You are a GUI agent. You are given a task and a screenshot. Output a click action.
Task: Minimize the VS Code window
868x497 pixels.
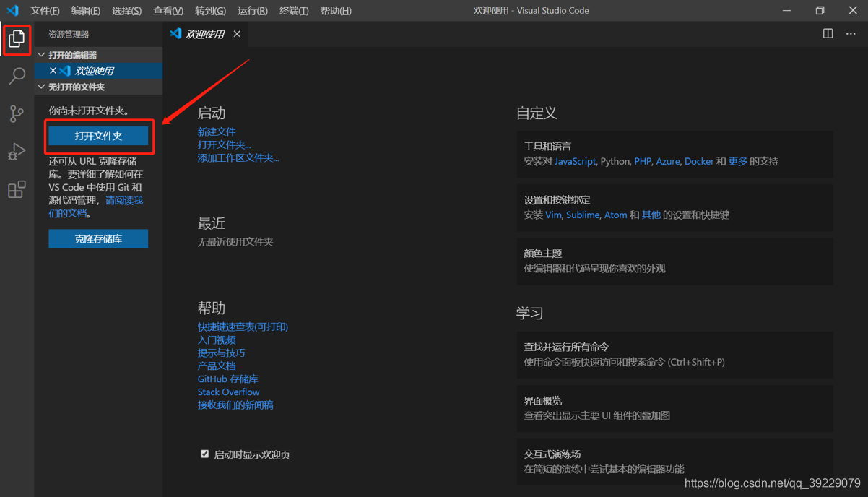click(786, 11)
